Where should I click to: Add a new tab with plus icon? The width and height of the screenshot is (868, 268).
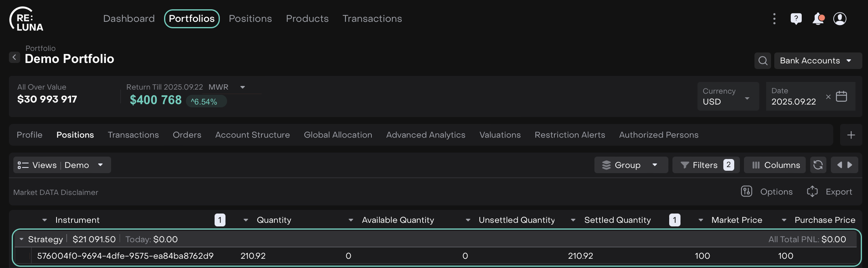[x=851, y=135]
